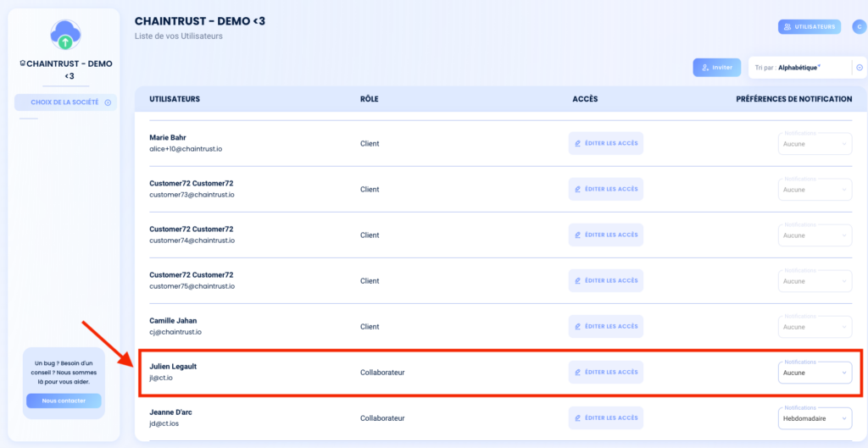Image resolution: width=868 pixels, height=448 pixels.
Task: Open Marie Bahr's Notifications dropdown
Action: click(x=815, y=144)
